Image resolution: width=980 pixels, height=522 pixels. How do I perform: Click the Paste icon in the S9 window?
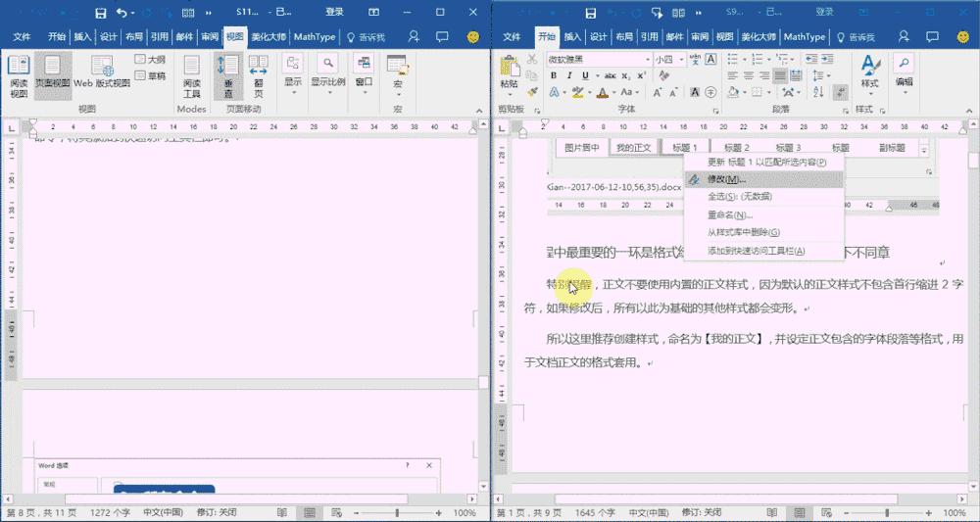(x=510, y=67)
